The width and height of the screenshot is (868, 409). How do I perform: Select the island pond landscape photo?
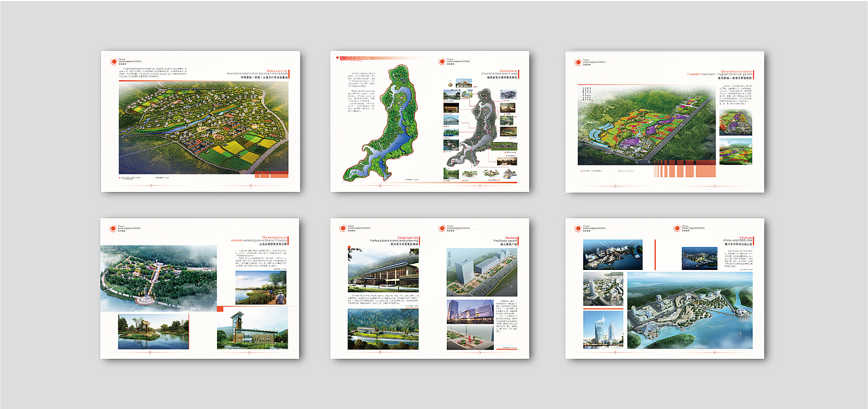[x=153, y=332]
